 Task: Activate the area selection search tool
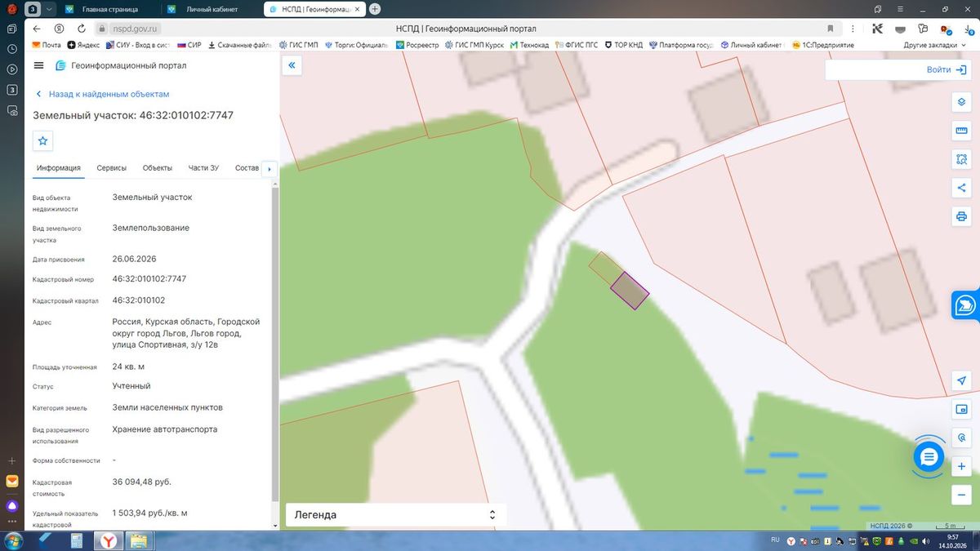coord(961,160)
